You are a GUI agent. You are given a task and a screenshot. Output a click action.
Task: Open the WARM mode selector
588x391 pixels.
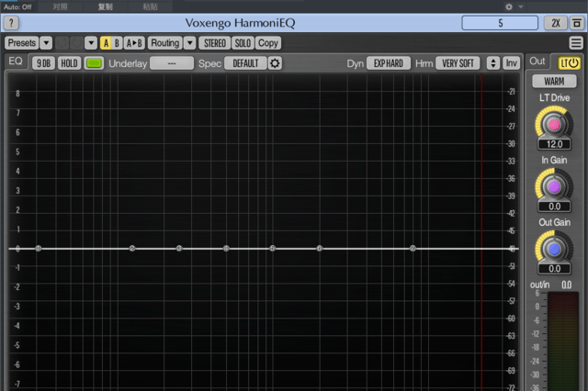coord(554,82)
